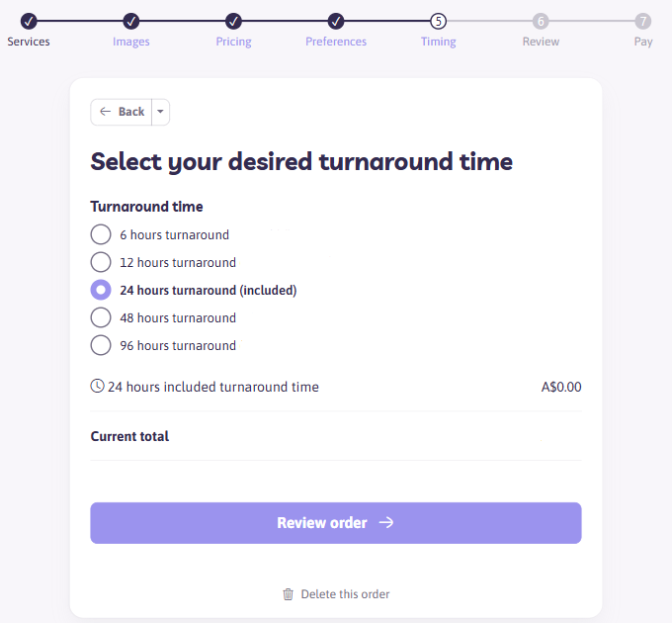The width and height of the screenshot is (672, 623).
Task: Go to the Preferences step label
Action: tap(336, 42)
